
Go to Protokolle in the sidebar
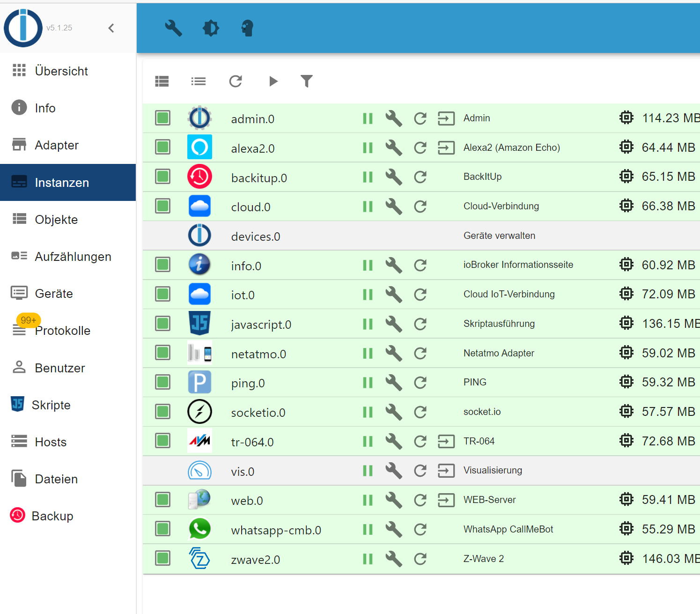62,331
